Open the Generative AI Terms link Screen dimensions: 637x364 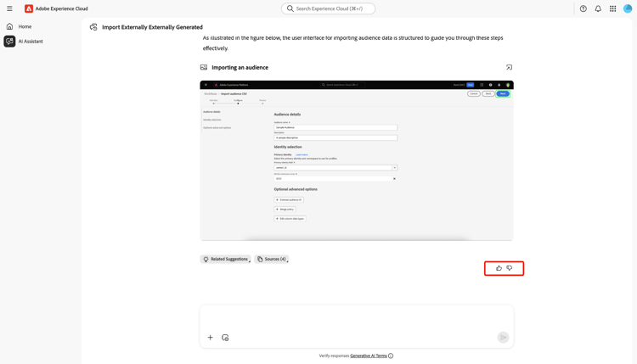pyautogui.click(x=369, y=356)
